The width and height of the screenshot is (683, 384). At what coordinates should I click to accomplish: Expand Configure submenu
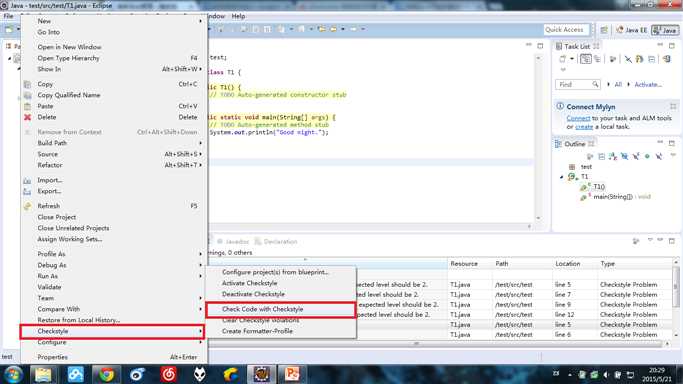pyautogui.click(x=114, y=342)
